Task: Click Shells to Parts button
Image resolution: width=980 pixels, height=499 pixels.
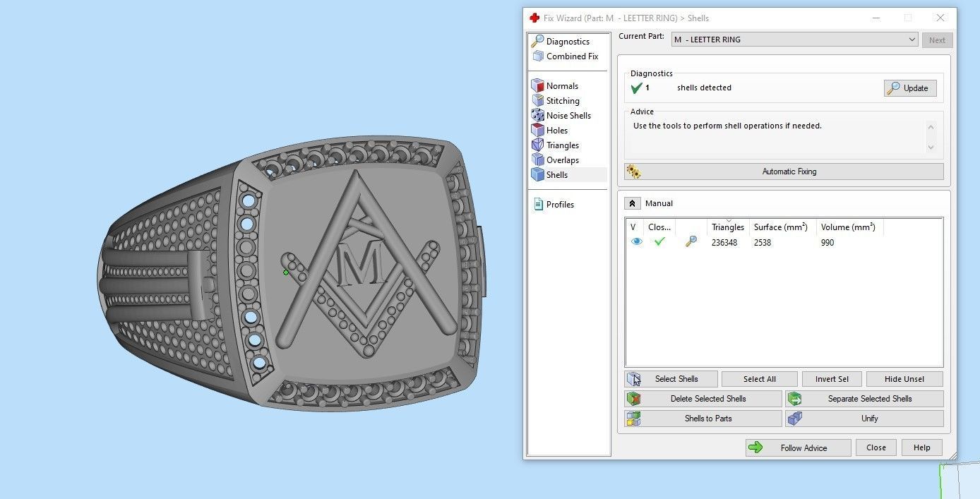Action: (703, 419)
